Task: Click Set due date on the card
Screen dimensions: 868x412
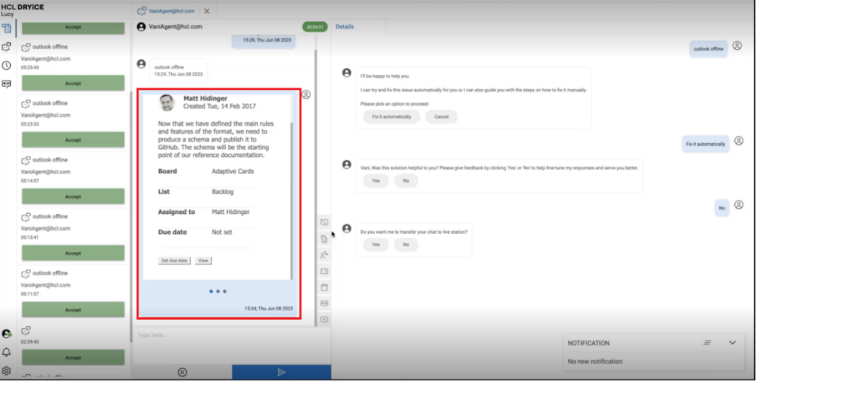Action: 174,260
